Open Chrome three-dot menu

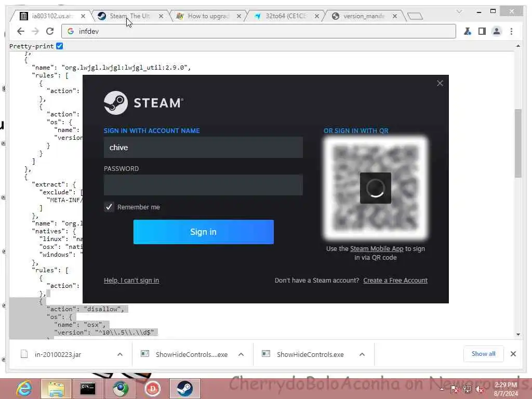[511, 31]
